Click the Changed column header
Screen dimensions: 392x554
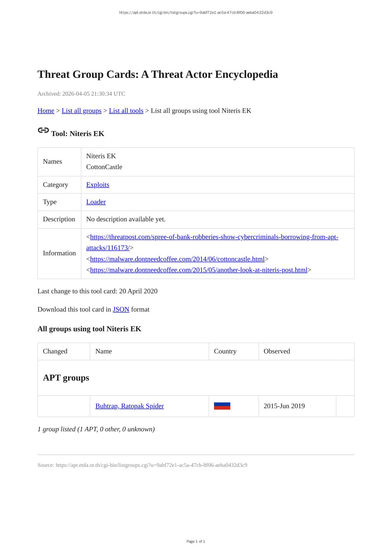click(x=55, y=351)
